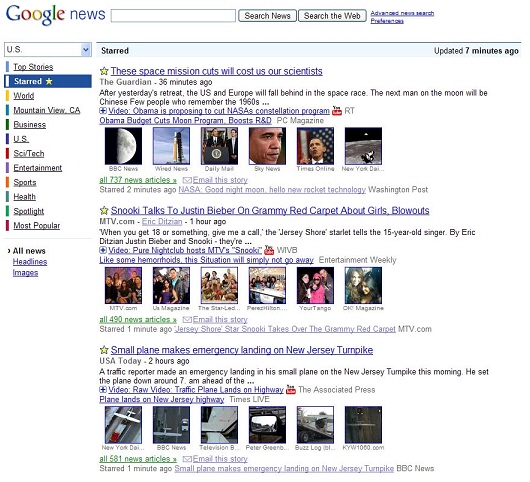View all 490 news articles
Viewport: 530px width, 482px height.
pos(138,319)
